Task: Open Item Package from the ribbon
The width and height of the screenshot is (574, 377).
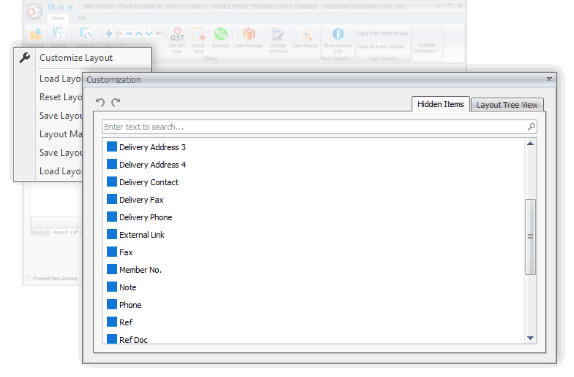Action: 249,38
